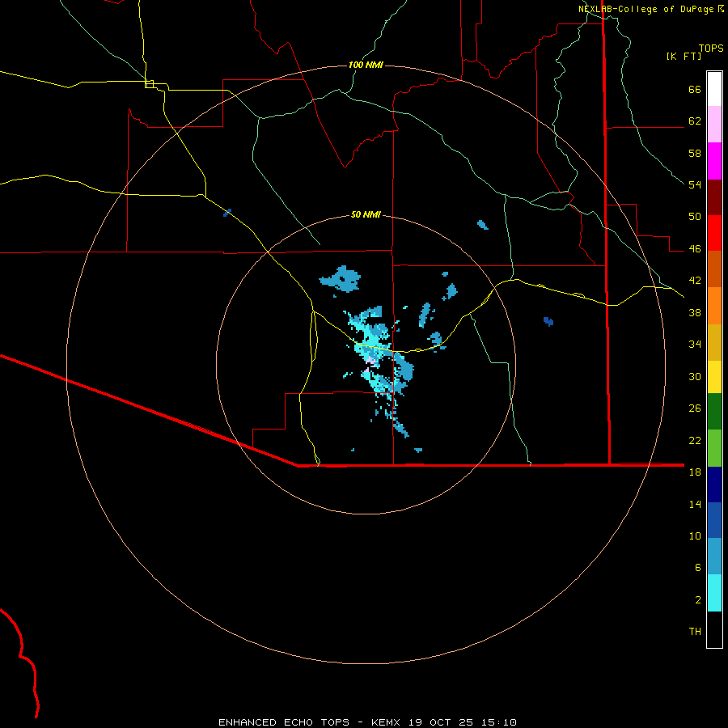Click the light green 18-22 kft swatch

point(714,448)
